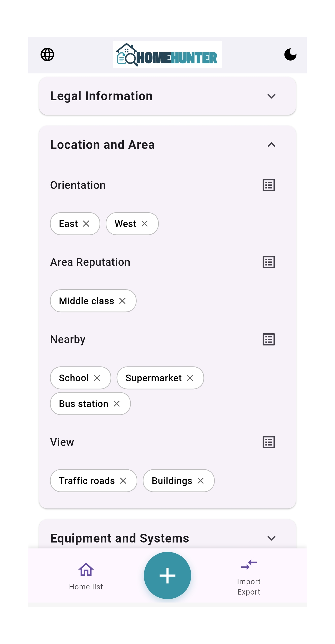This screenshot has width=335, height=644.
Task: Open the Area Reputation options list icon
Action: click(269, 262)
